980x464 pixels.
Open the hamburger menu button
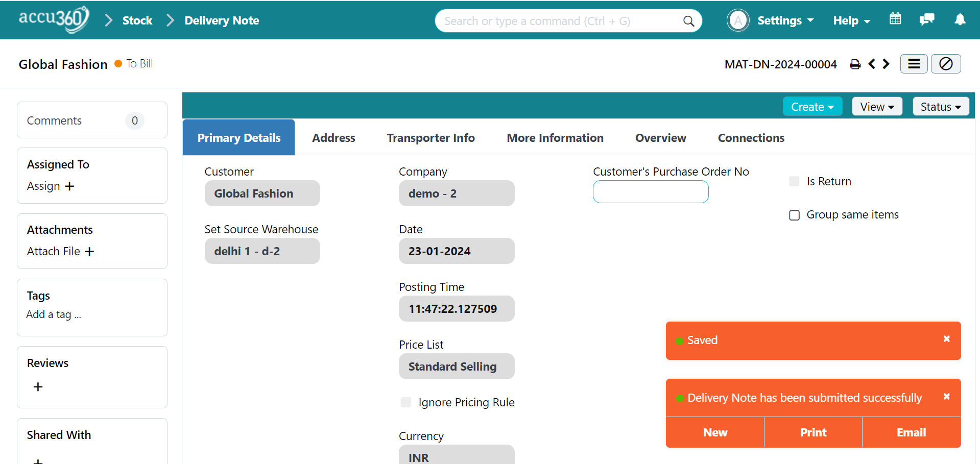pos(914,64)
